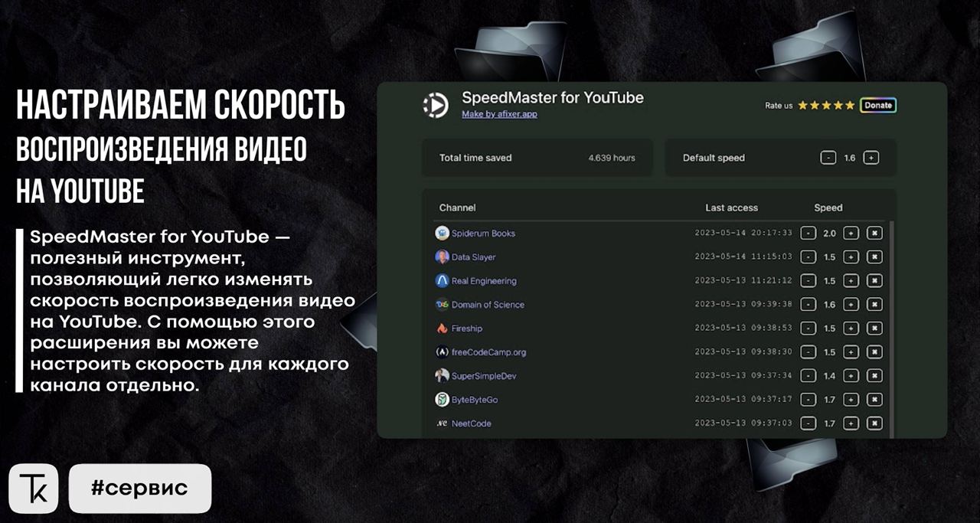Remove the Real Engineering channel entry
980x523 pixels.
(x=874, y=280)
